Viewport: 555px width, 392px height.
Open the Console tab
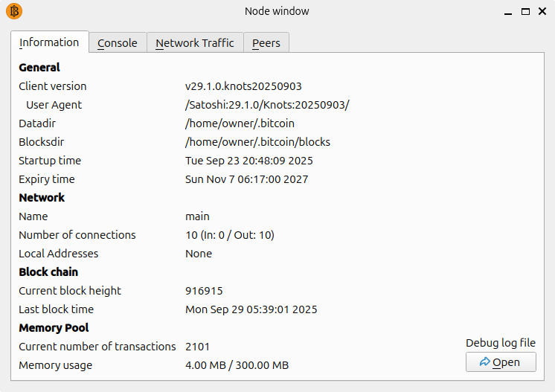[118, 43]
